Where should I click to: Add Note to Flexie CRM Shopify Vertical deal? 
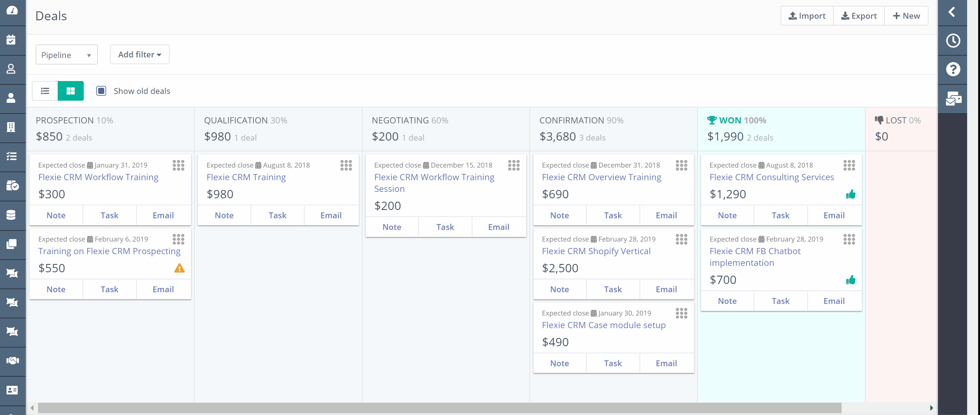click(x=559, y=290)
